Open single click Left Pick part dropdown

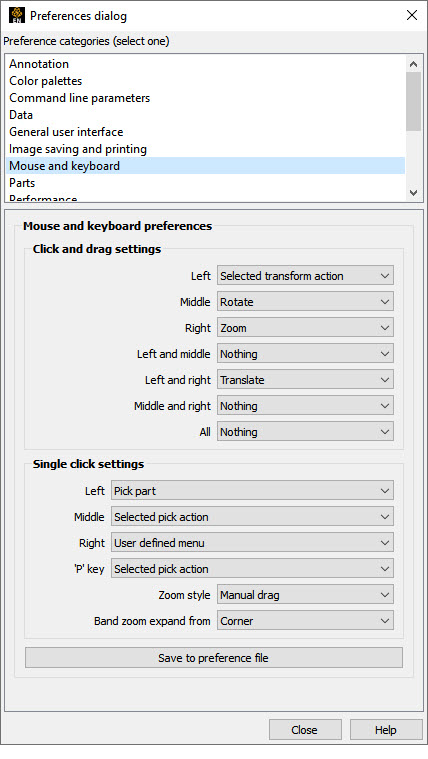tap(252, 491)
